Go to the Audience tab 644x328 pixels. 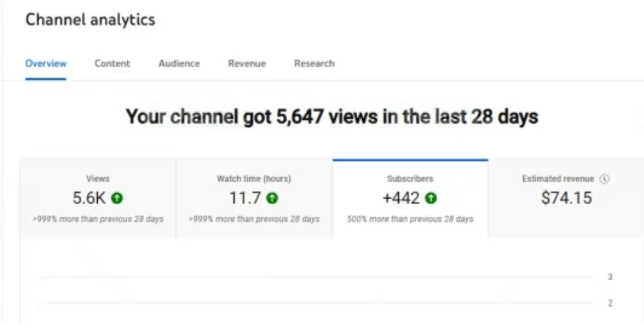179,63
